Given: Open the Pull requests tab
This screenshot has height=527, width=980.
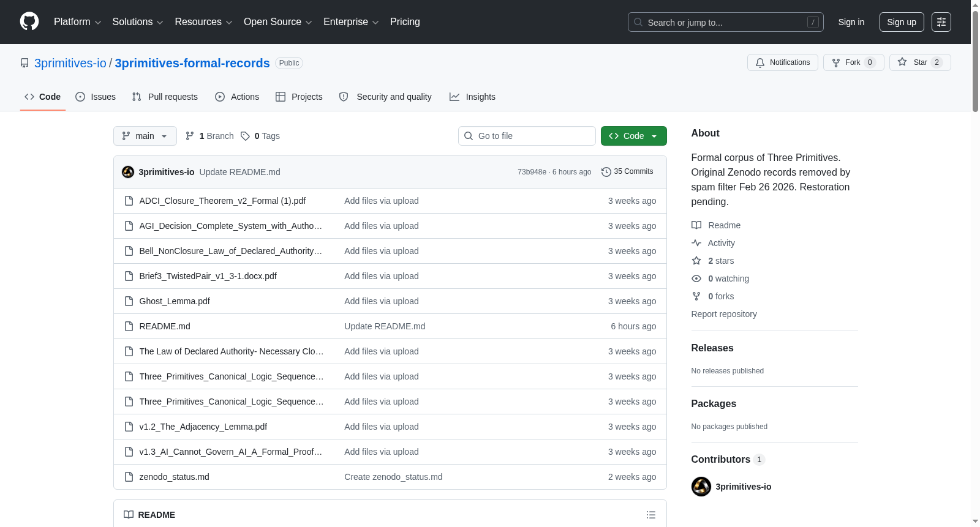Looking at the screenshot, I should coord(165,97).
